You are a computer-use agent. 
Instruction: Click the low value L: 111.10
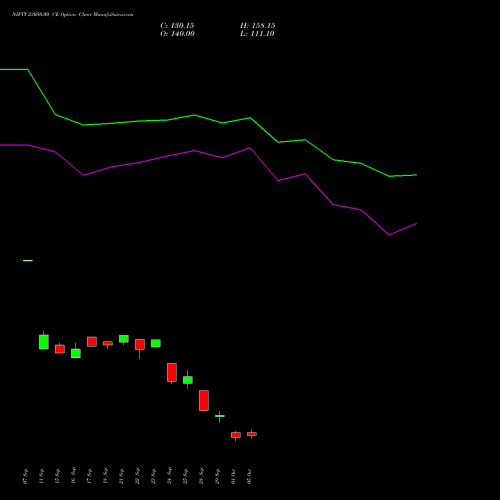coord(257,34)
